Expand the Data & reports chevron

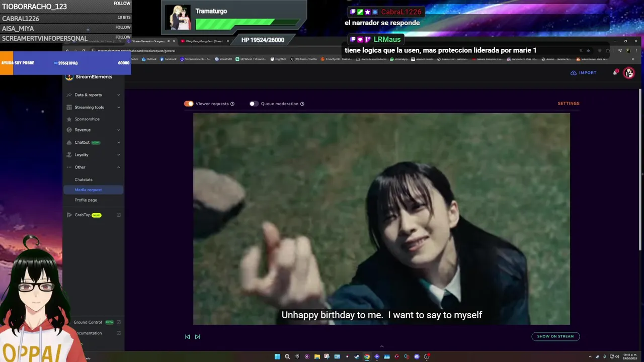(119, 95)
